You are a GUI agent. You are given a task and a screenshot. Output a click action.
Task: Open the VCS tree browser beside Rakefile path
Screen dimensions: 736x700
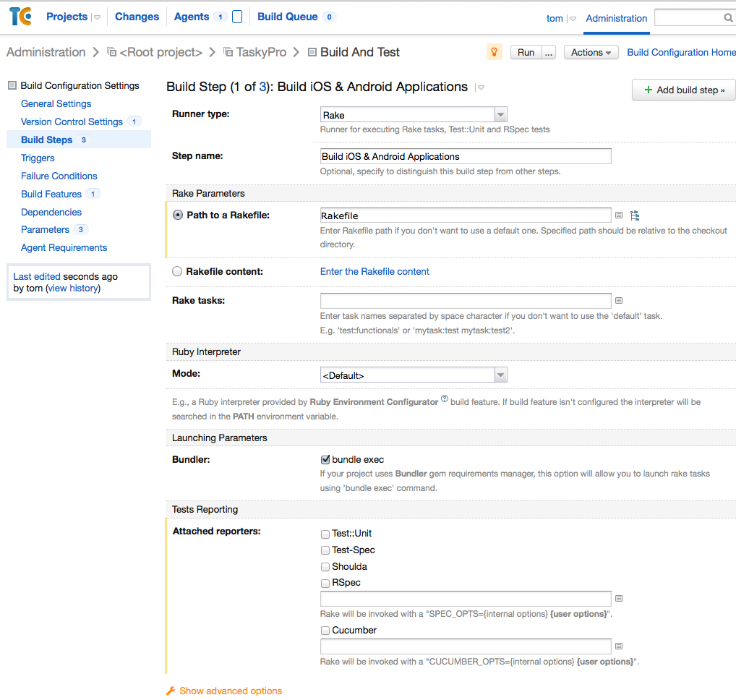(x=636, y=215)
